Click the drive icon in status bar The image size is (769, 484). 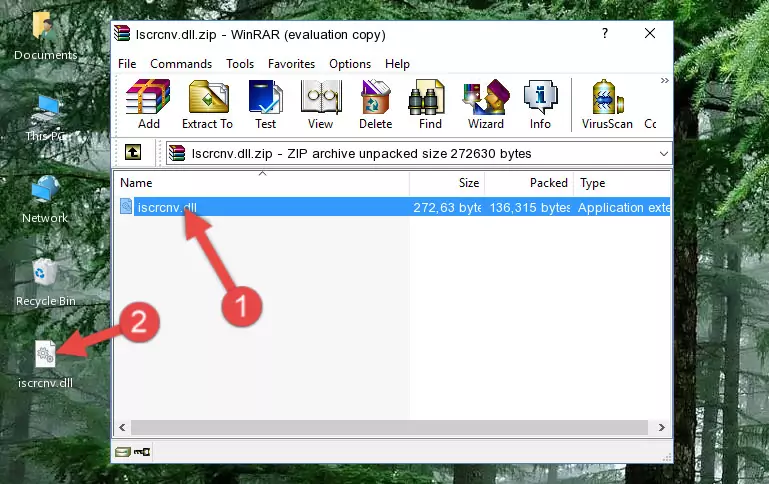(x=123, y=452)
